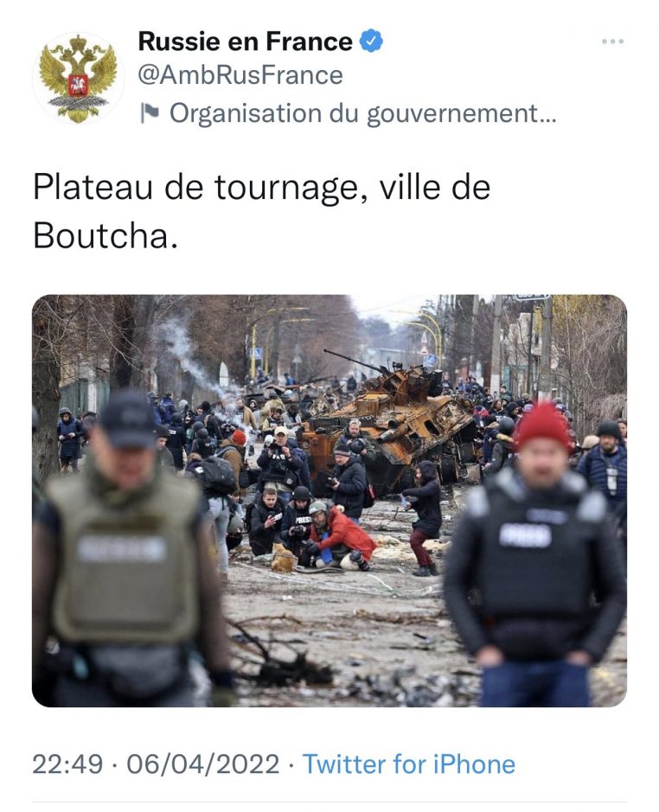Click the man in red beanie in the photo
The image size is (659, 812).
pyautogui.click(x=538, y=554)
